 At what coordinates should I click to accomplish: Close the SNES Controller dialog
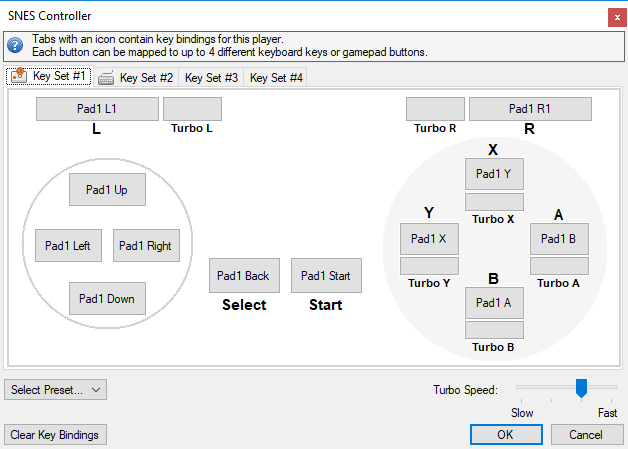(617, 18)
